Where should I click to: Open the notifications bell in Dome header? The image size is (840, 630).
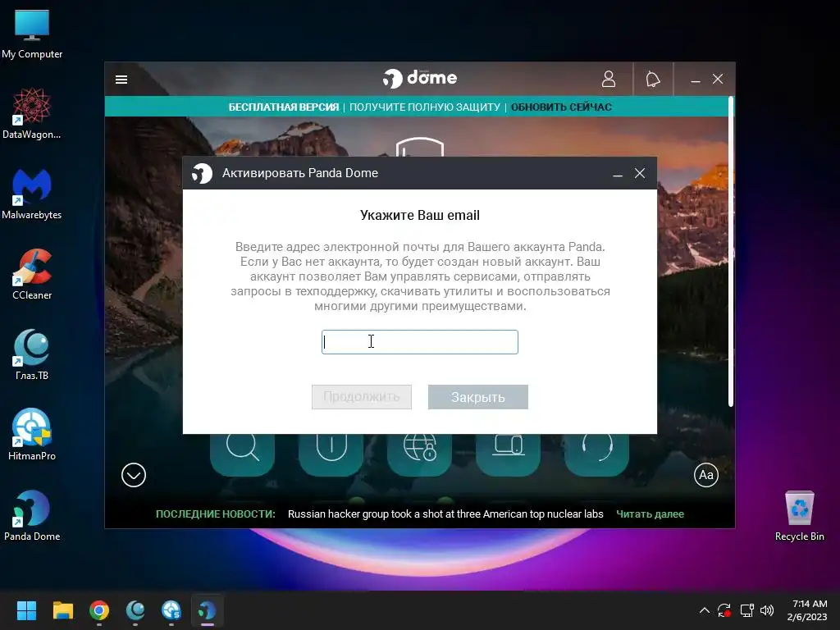(x=653, y=80)
